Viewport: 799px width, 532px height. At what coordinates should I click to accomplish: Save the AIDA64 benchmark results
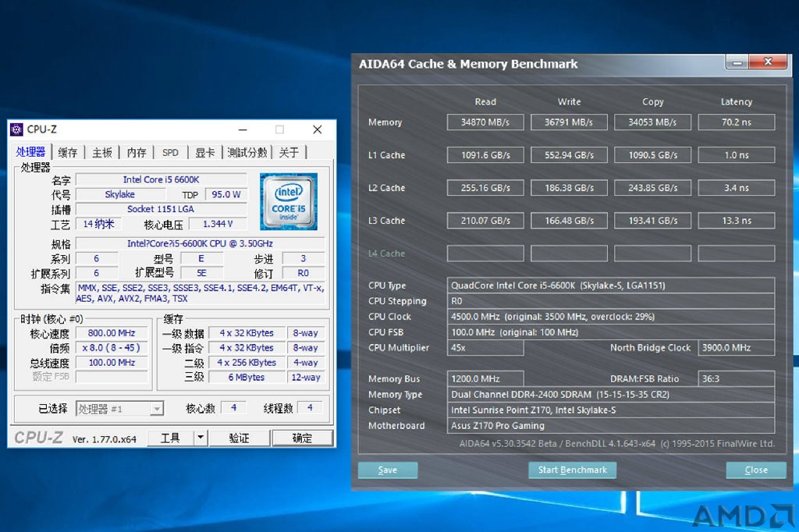point(388,470)
